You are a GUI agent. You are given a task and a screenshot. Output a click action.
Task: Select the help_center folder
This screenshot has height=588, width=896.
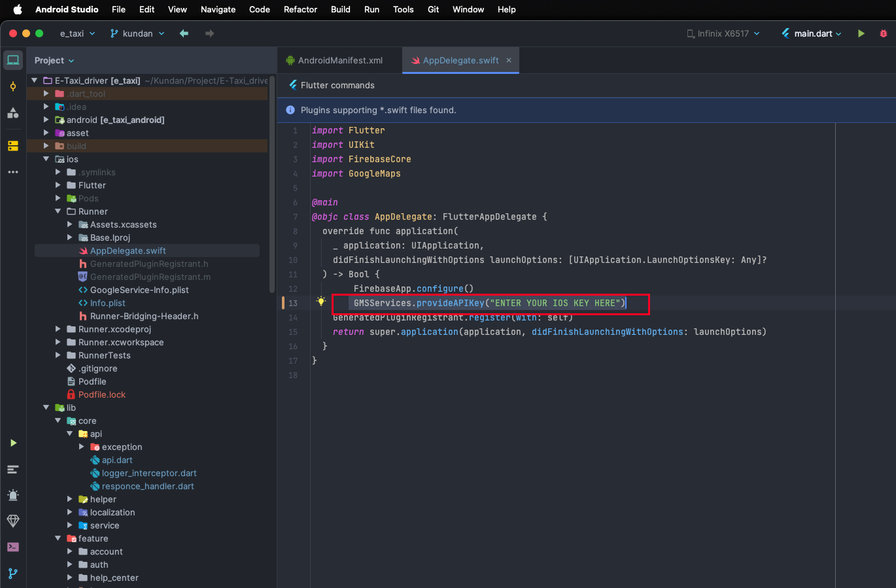coord(114,578)
